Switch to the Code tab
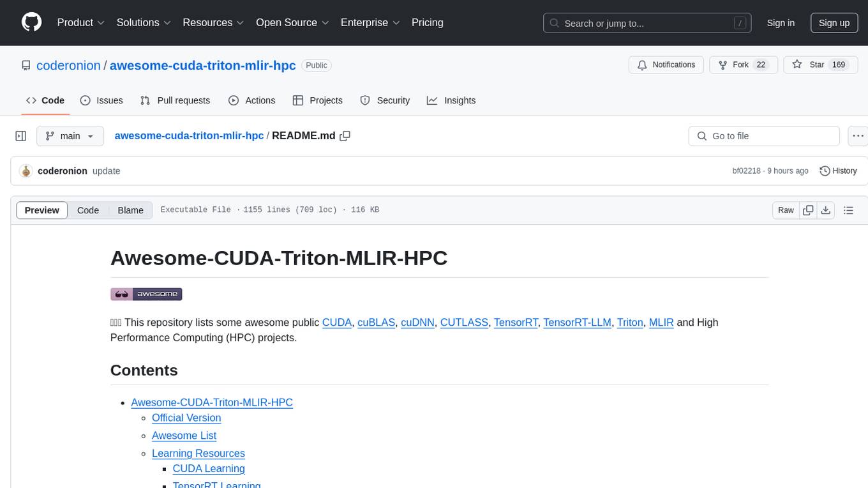This screenshot has height=488, width=868. tap(45, 100)
